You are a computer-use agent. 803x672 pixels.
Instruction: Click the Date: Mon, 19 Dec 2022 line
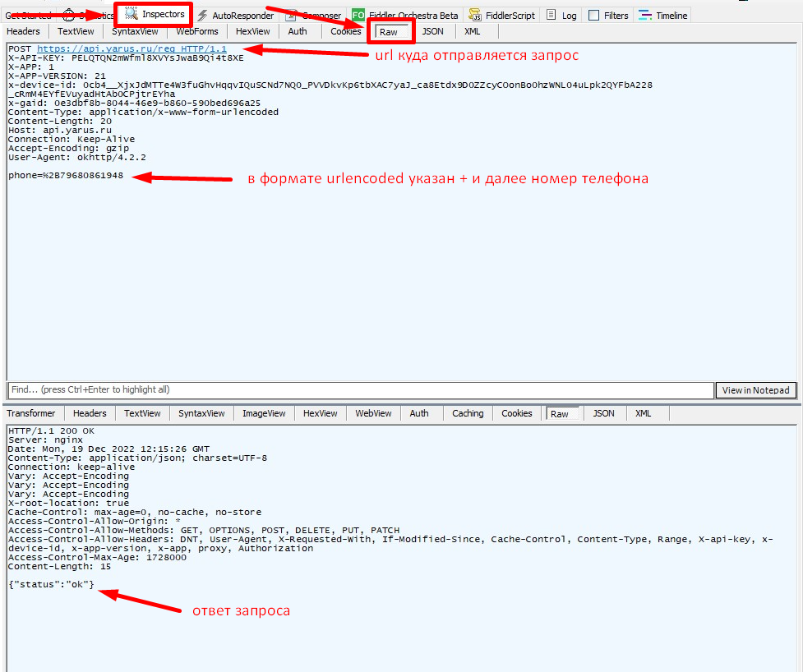pyautogui.click(x=109, y=449)
